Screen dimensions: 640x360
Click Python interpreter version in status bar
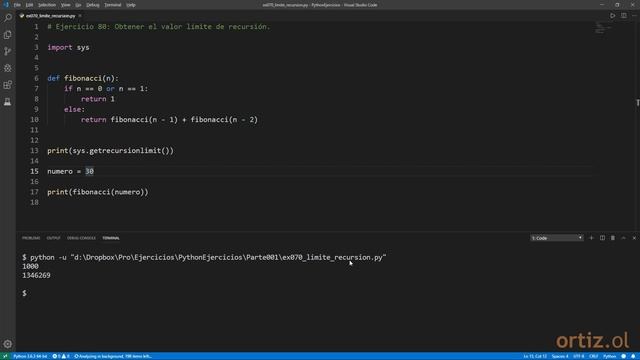tap(30, 356)
